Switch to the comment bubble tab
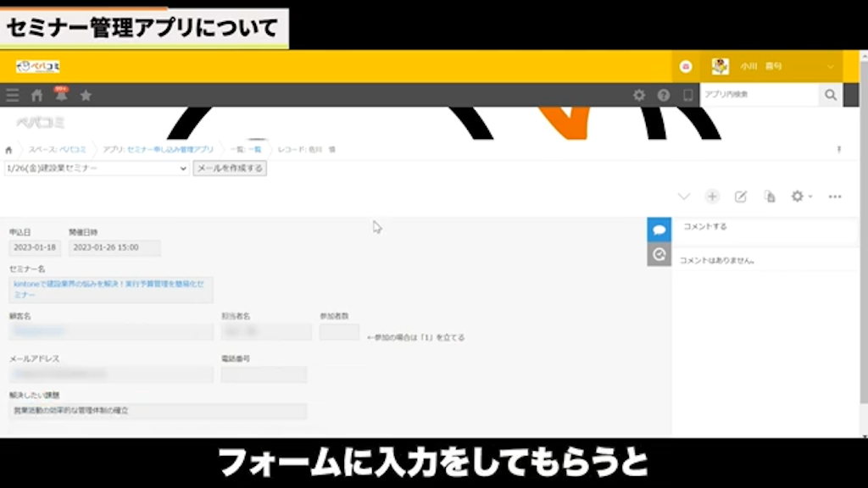This screenshot has width=868, height=488. [x=659, y=227]
